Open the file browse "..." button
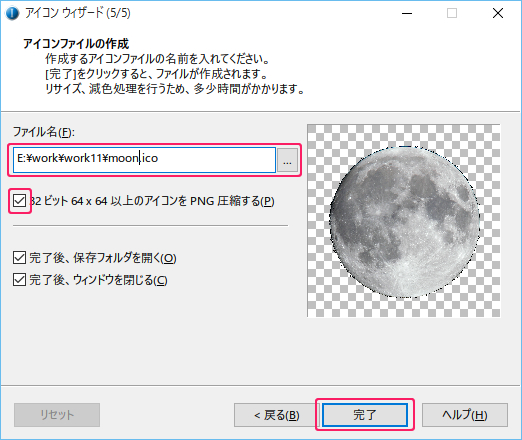Viewport: 522px width, 440px height. tap(287, 160)
